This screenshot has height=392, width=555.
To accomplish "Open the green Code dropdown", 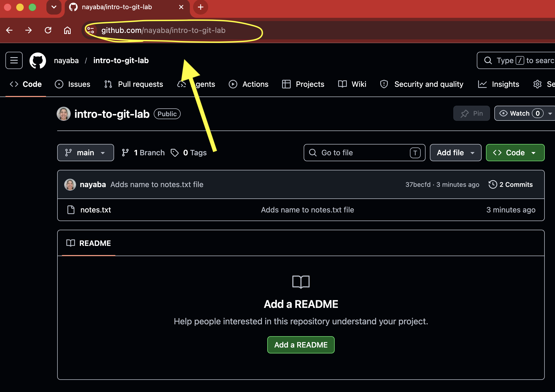I will [x=515, y=153].
